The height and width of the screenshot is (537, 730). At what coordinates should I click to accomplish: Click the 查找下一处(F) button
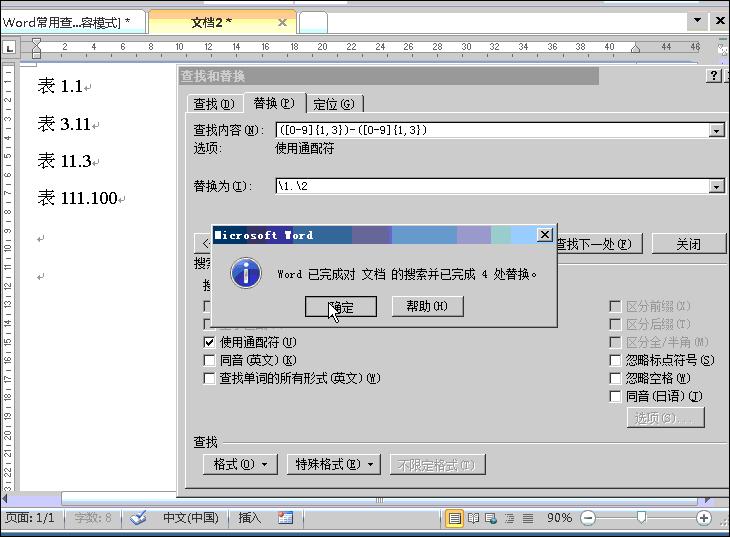[599, 244]
